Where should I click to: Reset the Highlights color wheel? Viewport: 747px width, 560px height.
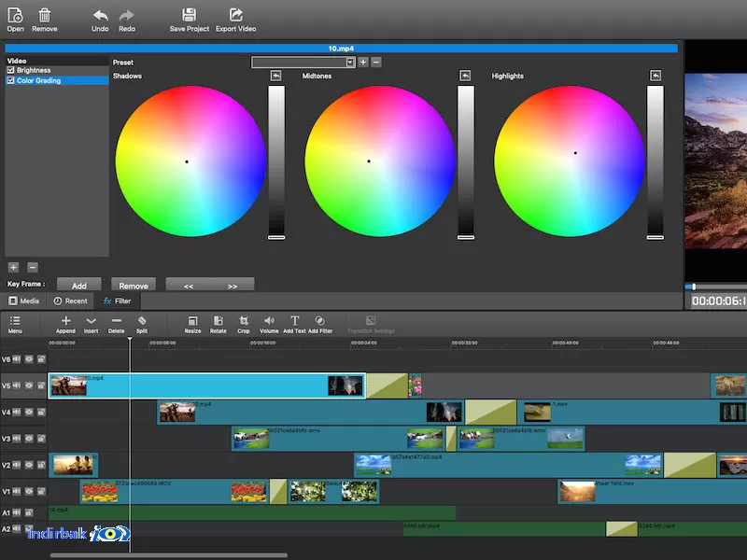[x=655, y=76]
